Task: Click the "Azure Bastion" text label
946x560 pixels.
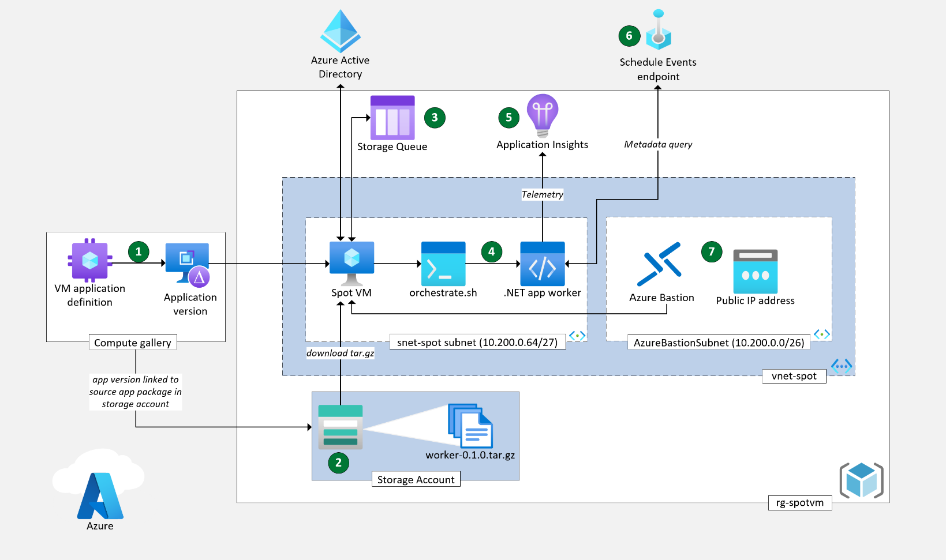Action: pyautogui.click(x=662, y=298)
